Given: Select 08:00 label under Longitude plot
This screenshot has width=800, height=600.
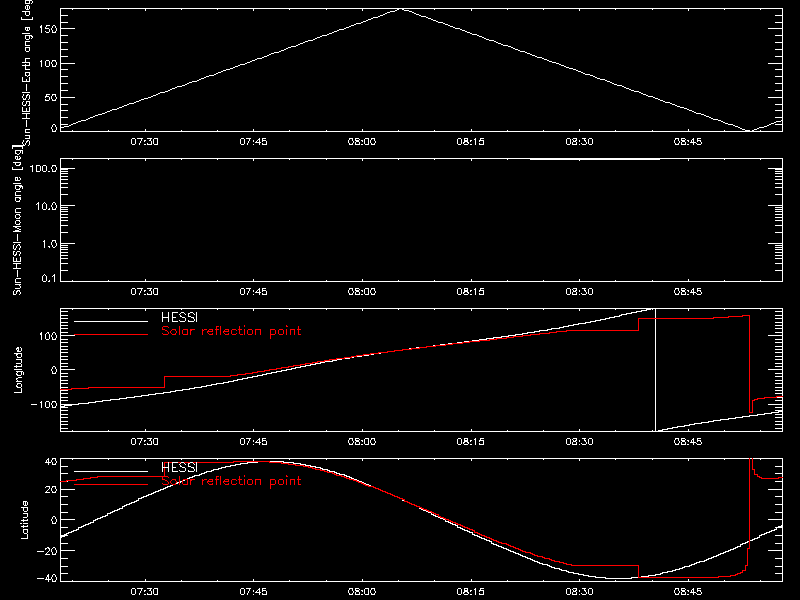Looking at the screenshot, I should pyautogui.click(x=362, y=442).
